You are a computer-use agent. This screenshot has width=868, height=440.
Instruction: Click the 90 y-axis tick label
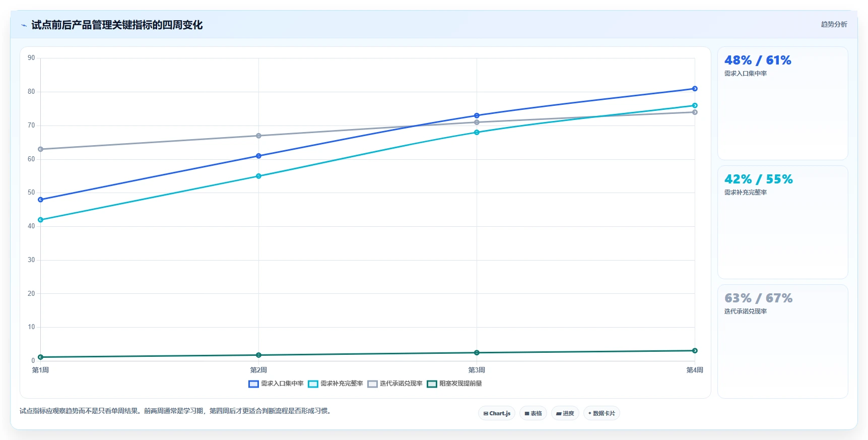coord(31,58)
